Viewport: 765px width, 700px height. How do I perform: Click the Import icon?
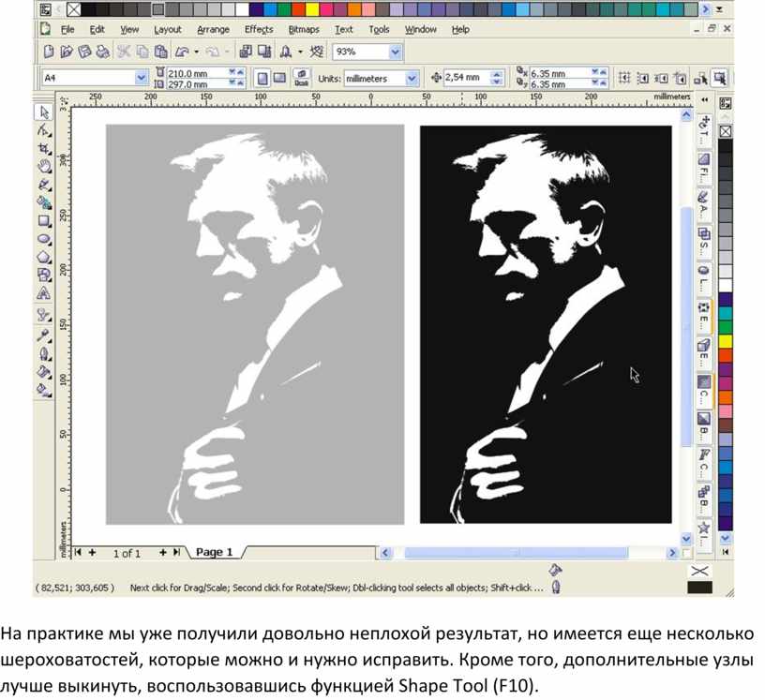(x=246, y=52)
